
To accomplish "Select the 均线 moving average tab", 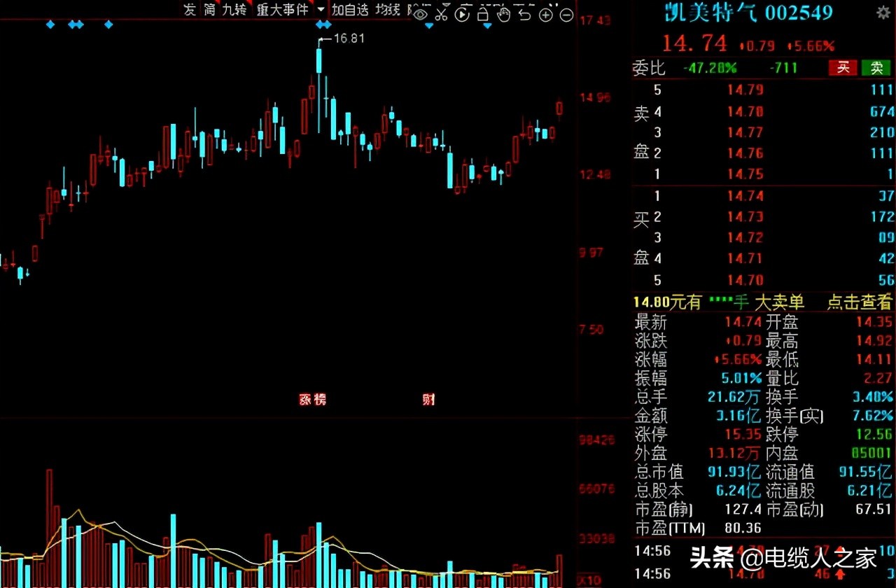I will point(387,10).
